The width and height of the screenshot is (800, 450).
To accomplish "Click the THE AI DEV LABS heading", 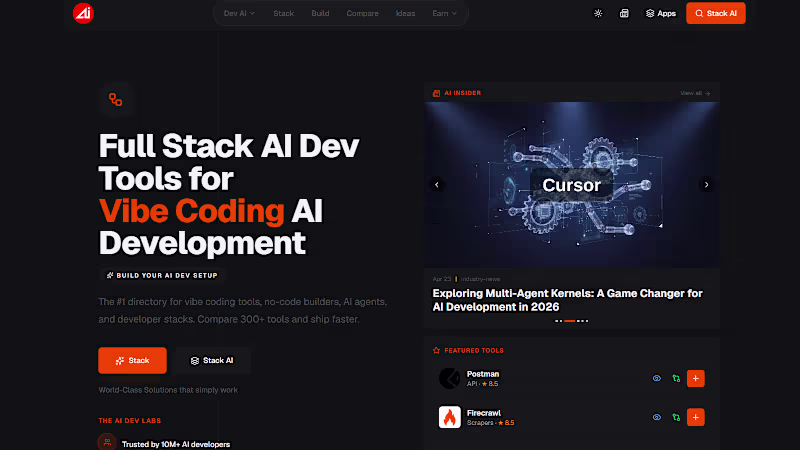I will click(x=130, y=420).
